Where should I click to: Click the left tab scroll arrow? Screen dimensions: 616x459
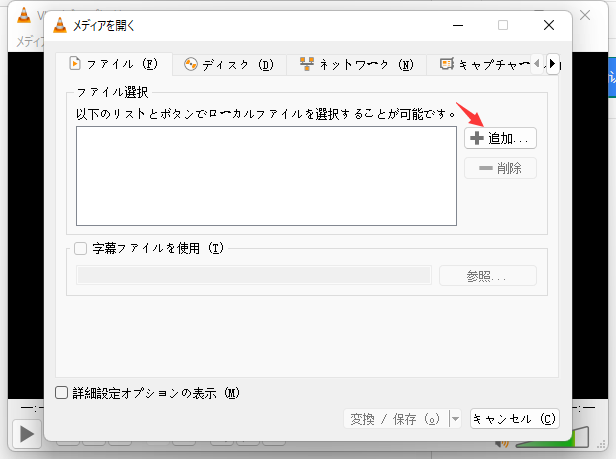[537, 64]
